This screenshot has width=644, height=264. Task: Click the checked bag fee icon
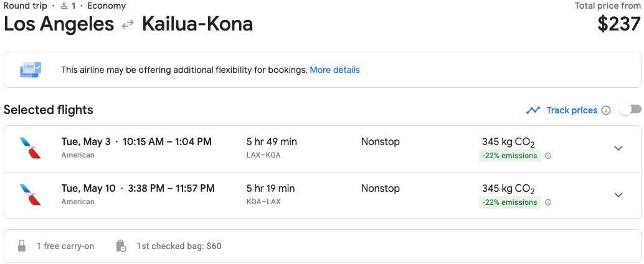pos(121,246)
